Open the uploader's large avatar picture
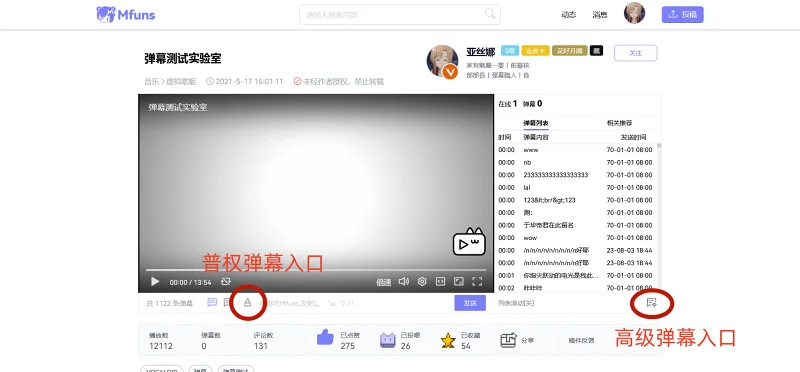Image resolution: width=800 pixels, height=372 pixels. pyautogui.click(x=442, y=61)
